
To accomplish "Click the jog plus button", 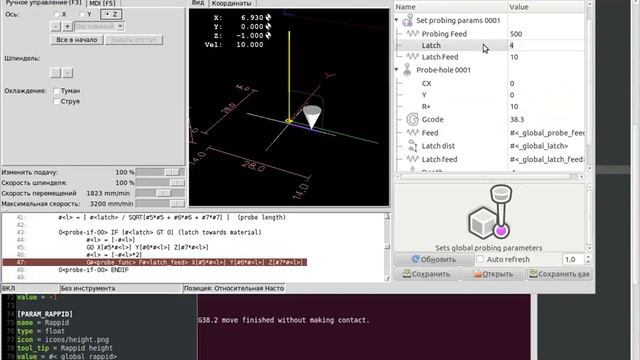I will point(68,26).
